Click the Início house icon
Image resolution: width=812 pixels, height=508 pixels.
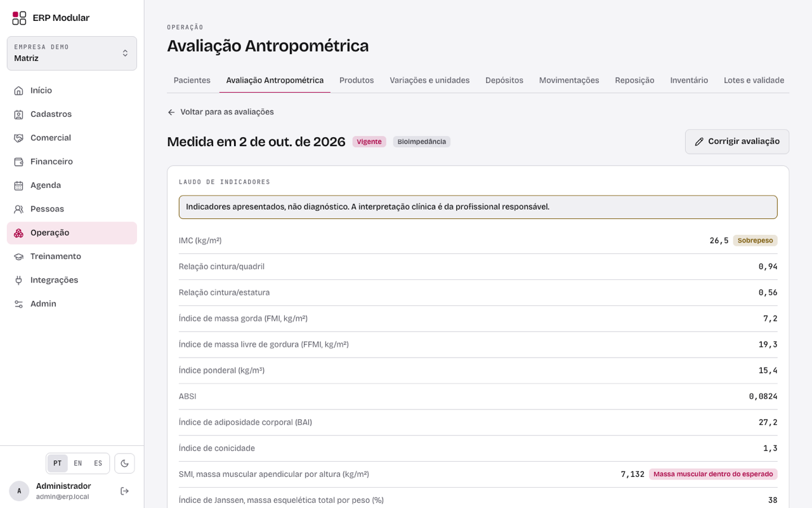(19, 91)
